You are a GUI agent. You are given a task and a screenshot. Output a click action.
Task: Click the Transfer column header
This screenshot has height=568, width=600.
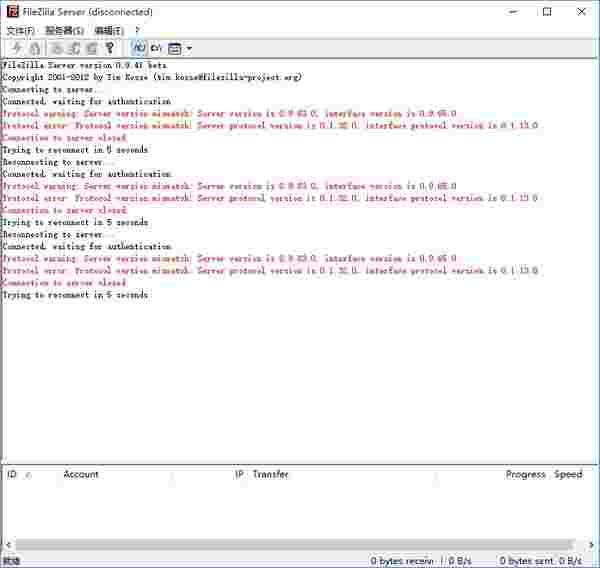coord(270,474)
